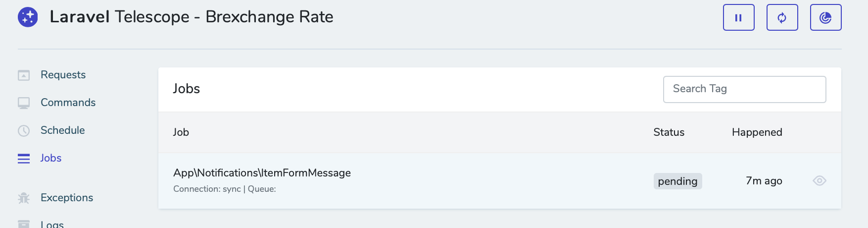This screenshot has height=228, width=868.
Task: Click the Status column header
Action: point(669,132)
